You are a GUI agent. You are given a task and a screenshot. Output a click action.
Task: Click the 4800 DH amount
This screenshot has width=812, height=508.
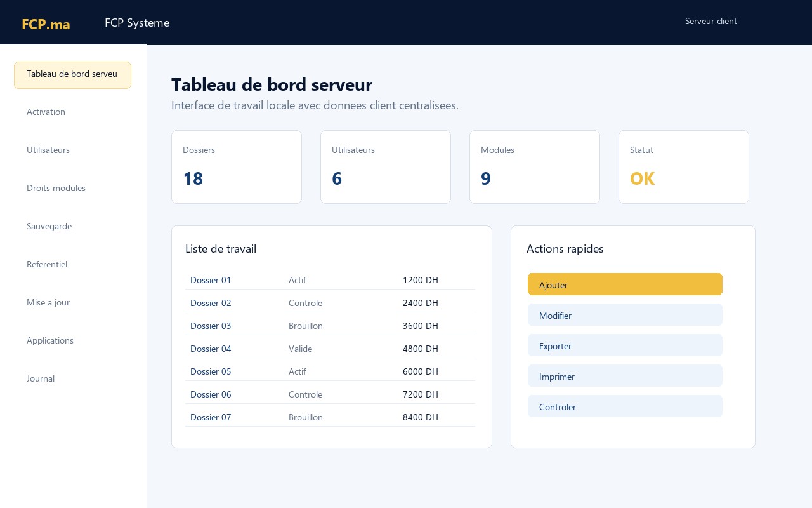[x=421, y=349]
